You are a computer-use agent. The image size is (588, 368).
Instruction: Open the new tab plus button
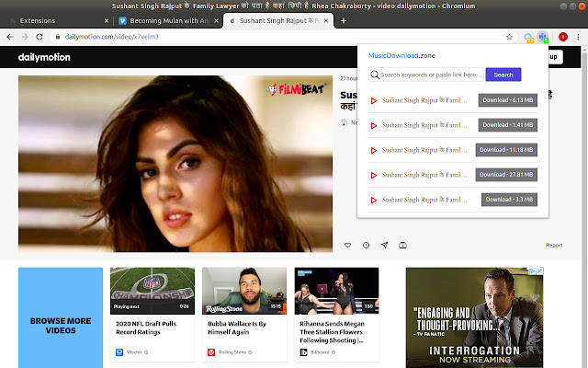(x=344, y=19)
